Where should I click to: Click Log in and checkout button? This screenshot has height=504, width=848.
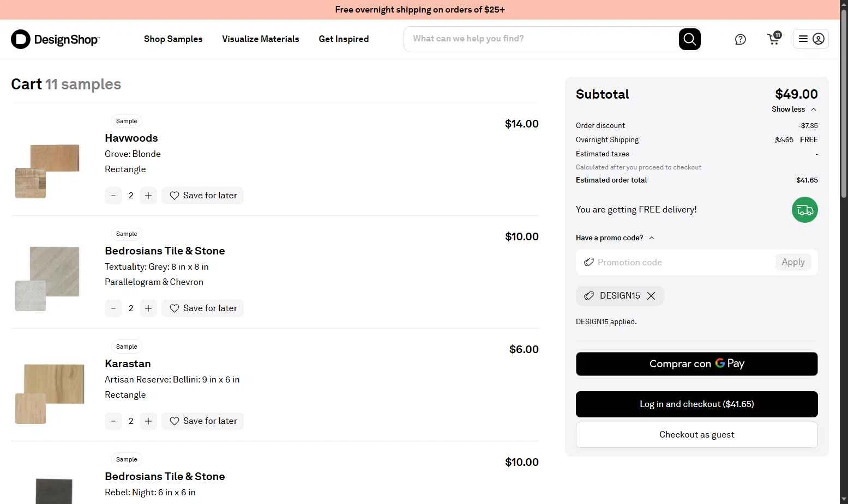point(696,404)
